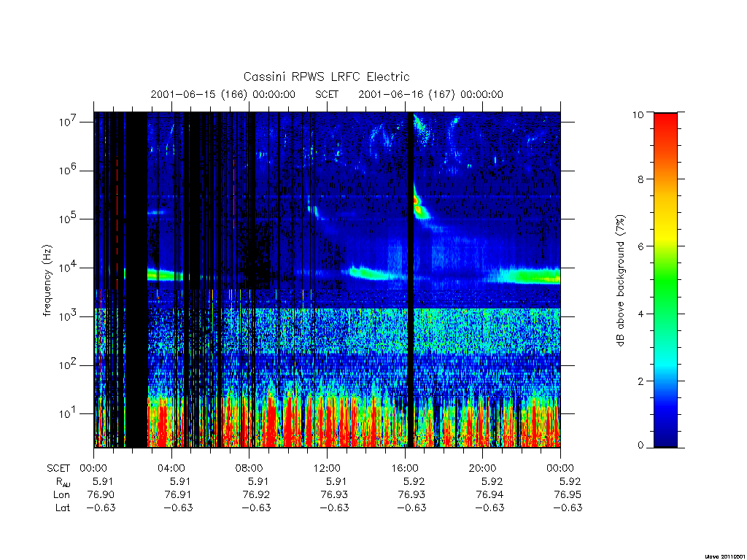
Task: Click the colorbar tick label '2'
Action: [640, 381]
